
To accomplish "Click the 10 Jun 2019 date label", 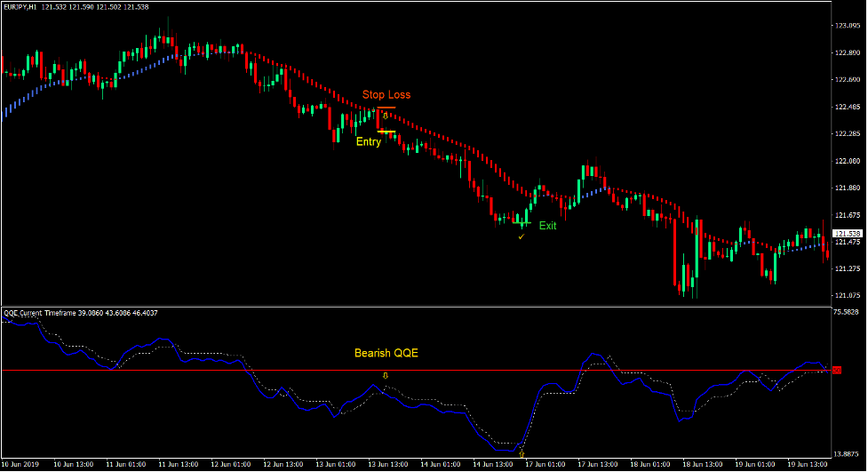I will (x=21, y=465).
